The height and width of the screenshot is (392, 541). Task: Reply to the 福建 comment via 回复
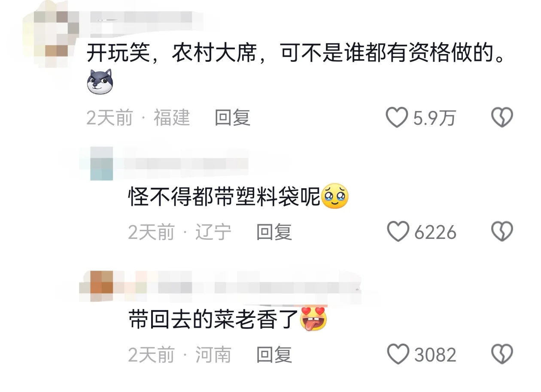click(232, 117)
